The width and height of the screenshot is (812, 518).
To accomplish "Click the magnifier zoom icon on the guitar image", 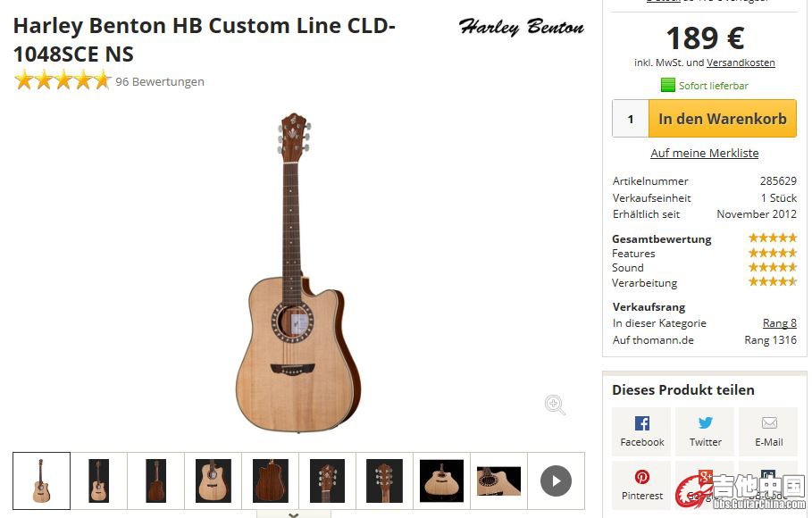I will pos(555,405).
